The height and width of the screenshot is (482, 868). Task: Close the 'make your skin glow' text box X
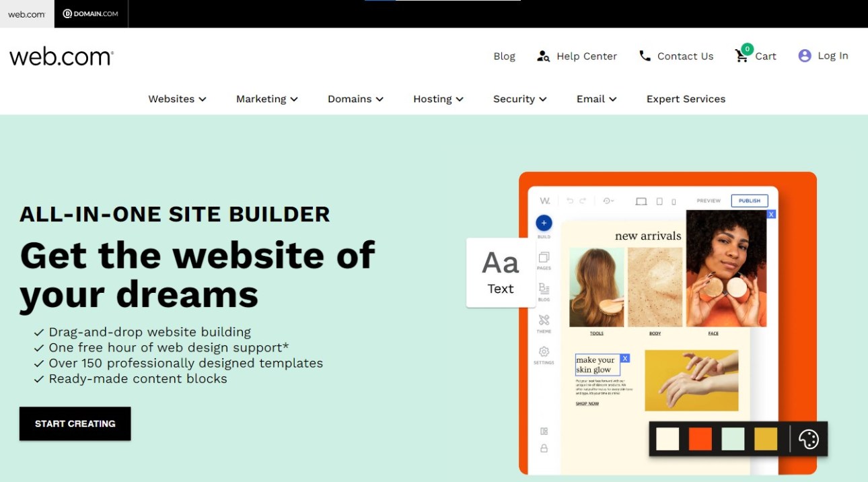(625, 358)
